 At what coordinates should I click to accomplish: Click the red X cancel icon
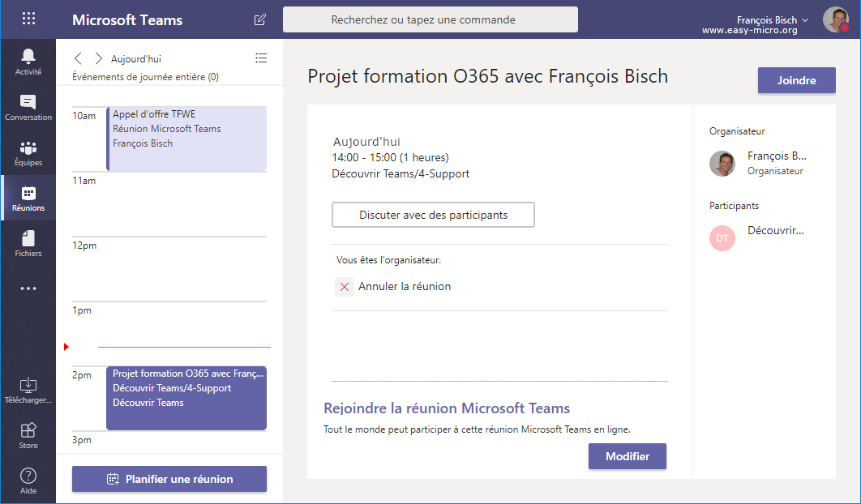(x=345, y=287)
